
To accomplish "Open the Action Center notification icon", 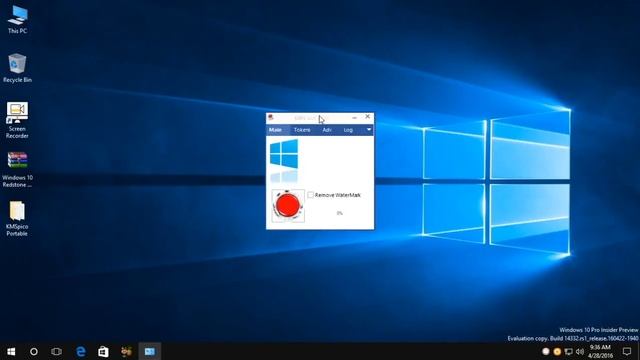I will pyautogui.click(x=627, y=351).
